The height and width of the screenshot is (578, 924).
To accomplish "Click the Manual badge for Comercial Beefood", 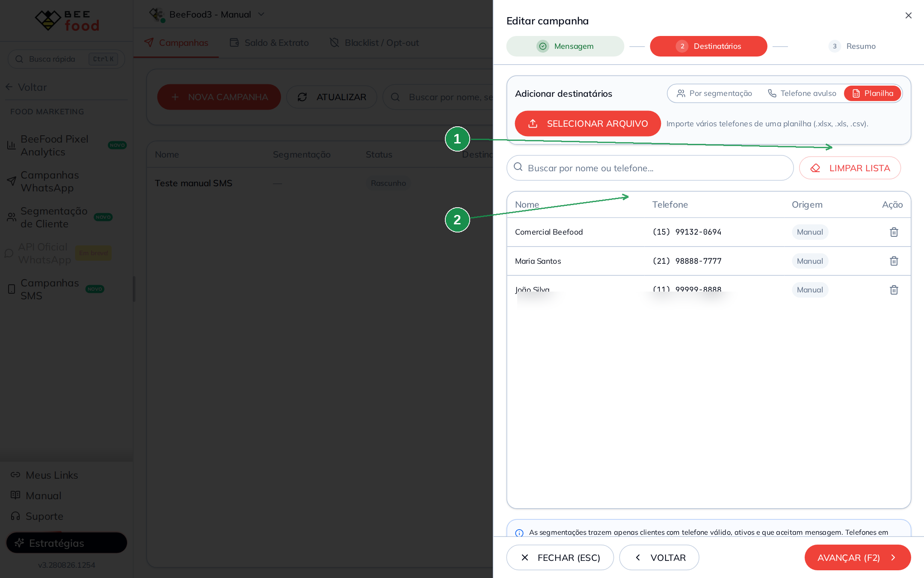I will click(810, 232).
